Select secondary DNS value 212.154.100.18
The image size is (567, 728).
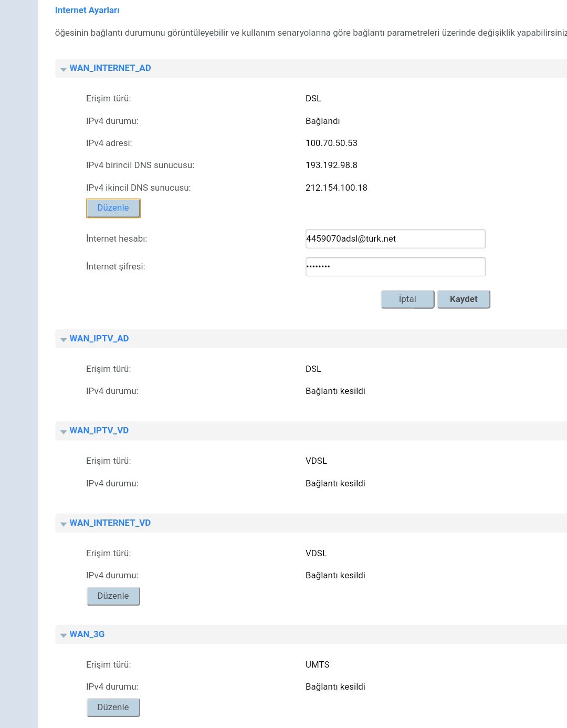[337, 188]
